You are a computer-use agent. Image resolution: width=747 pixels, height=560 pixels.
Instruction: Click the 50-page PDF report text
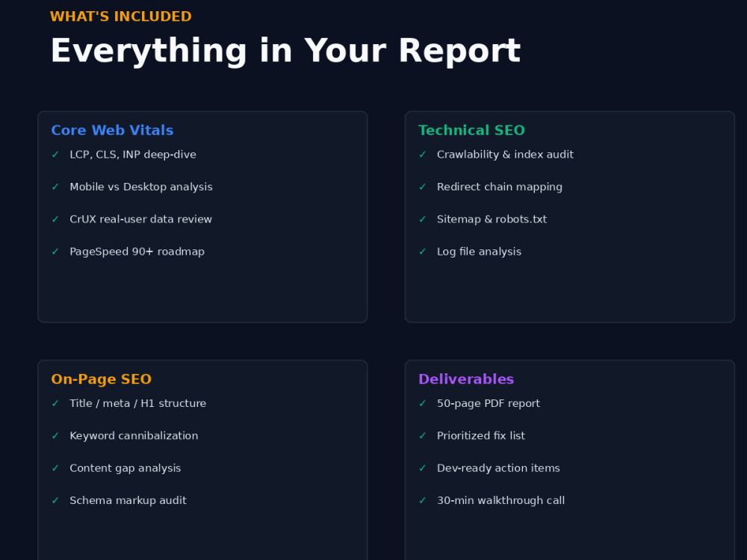[489, 404]
